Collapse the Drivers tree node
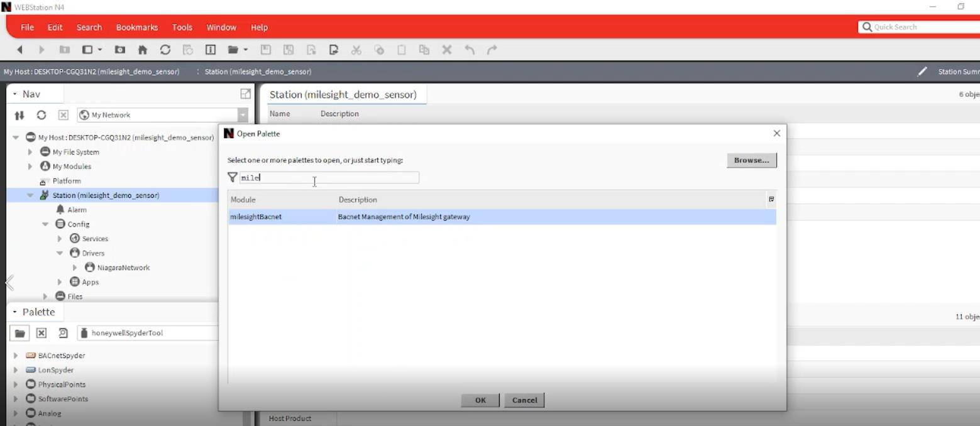 (x=60, y=253)
